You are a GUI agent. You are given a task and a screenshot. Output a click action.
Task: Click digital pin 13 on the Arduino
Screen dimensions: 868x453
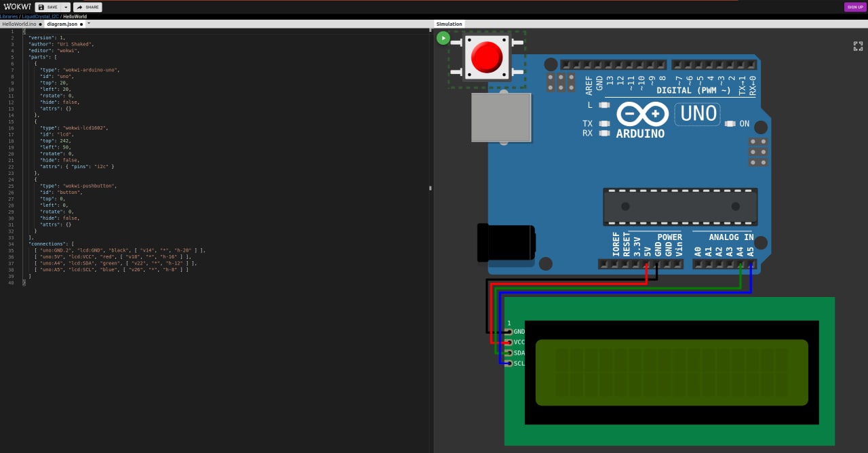[x=610, y=64]
